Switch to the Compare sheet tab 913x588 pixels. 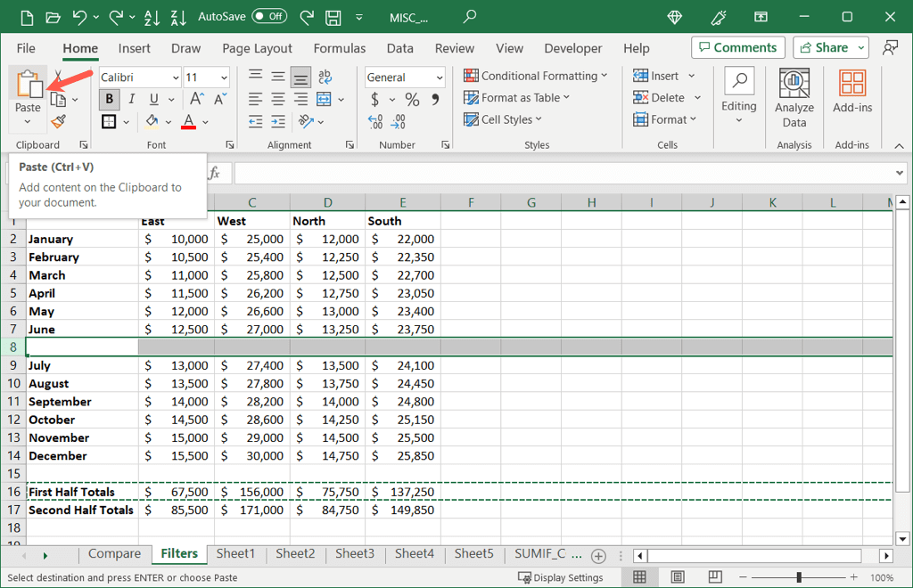coord(114,554)
